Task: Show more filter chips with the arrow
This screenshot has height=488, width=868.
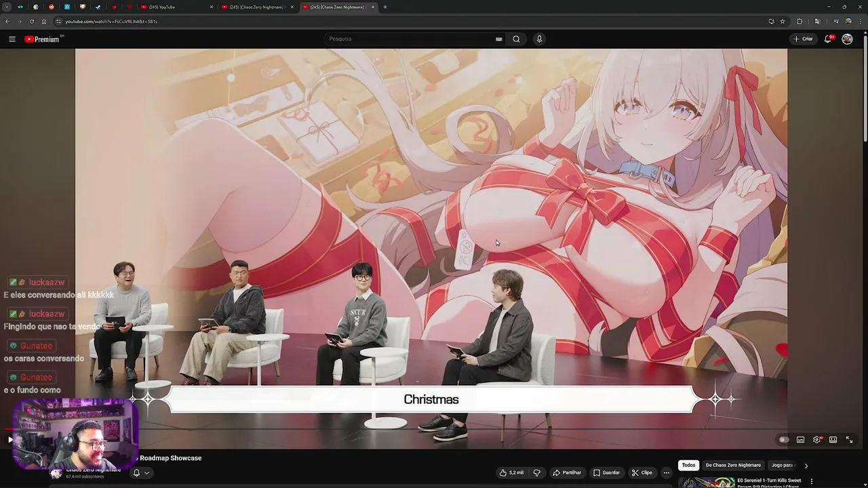Action: click(x=806, y=466)
